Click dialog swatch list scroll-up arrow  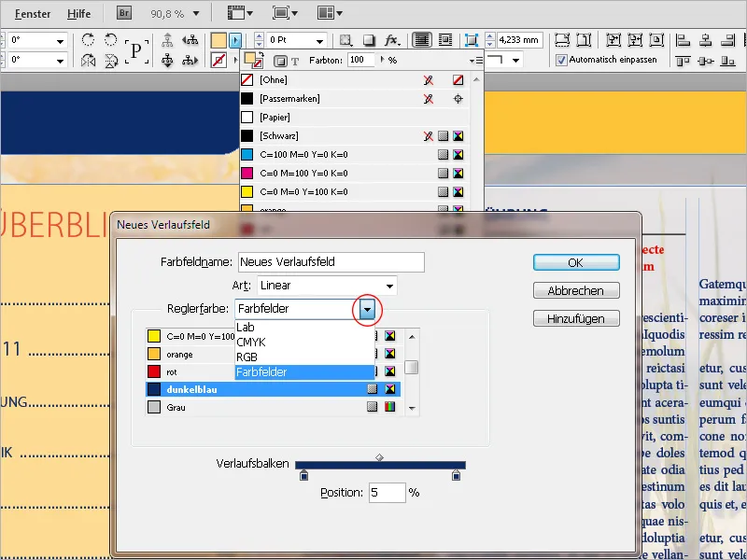tap(412, 337)
